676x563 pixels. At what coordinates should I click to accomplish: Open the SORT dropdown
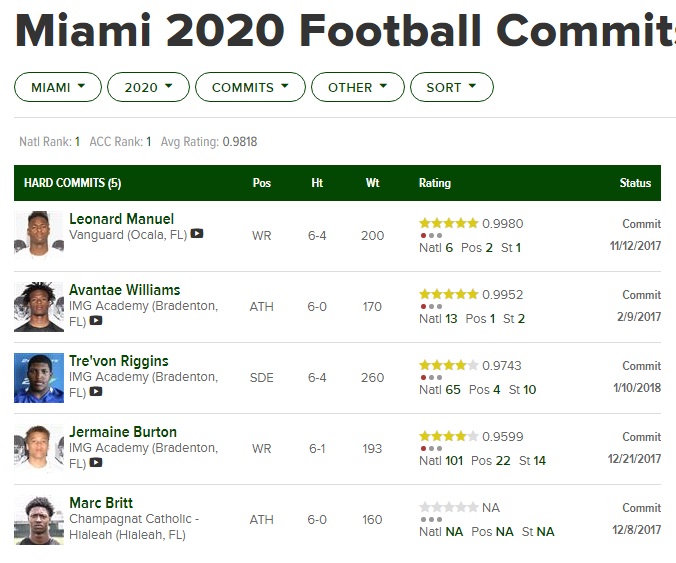pyautogui.click(x=451, y=87)
